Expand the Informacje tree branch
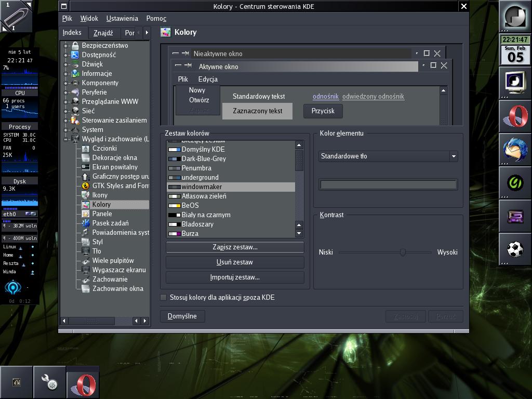The height and width of the screenshot is (399, 532). [x=66, y=73]
